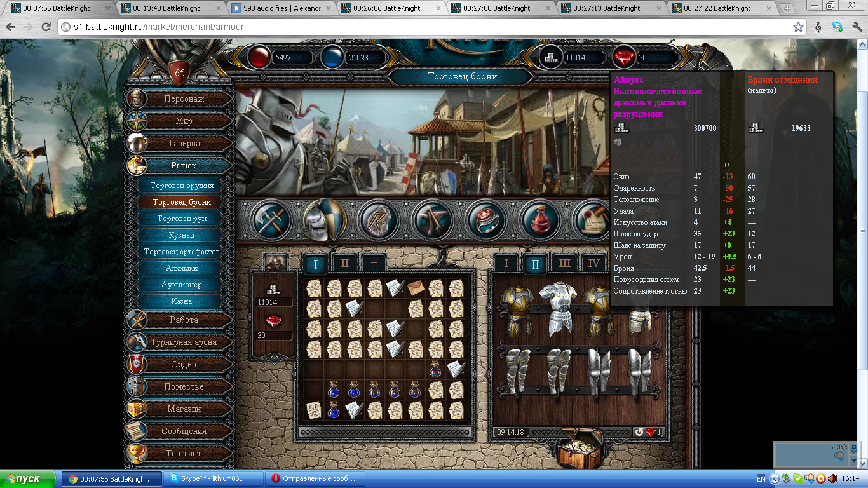Click the treasure chest icon
The image size is (868, 488).
(579, 447)
